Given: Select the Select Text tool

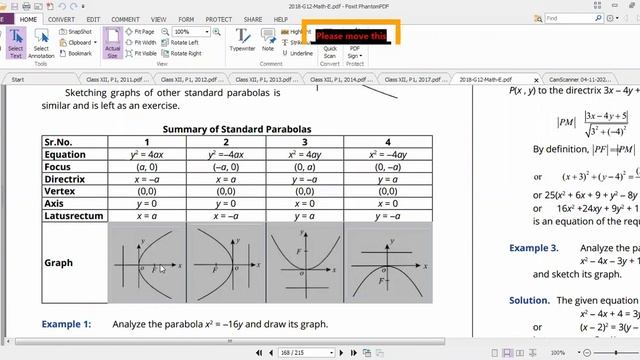Looking at the screenshot, I should pyautogui.click(x=16, y=43).
